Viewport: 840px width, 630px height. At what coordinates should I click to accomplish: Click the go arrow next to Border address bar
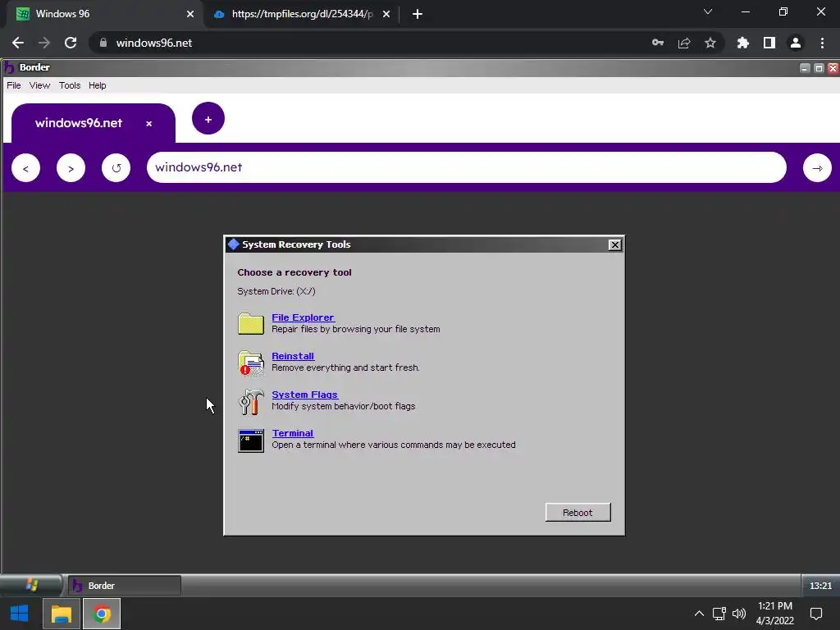tap(817, 168)
